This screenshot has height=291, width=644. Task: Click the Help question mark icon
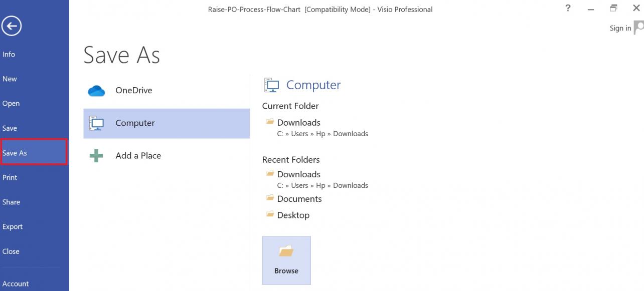tap(567, 8)
